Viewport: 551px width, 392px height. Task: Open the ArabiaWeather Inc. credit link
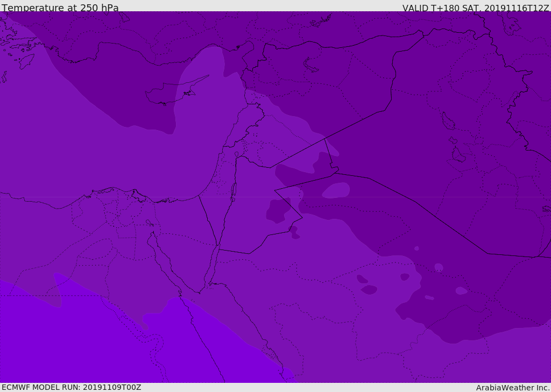[x=513, y=388]
